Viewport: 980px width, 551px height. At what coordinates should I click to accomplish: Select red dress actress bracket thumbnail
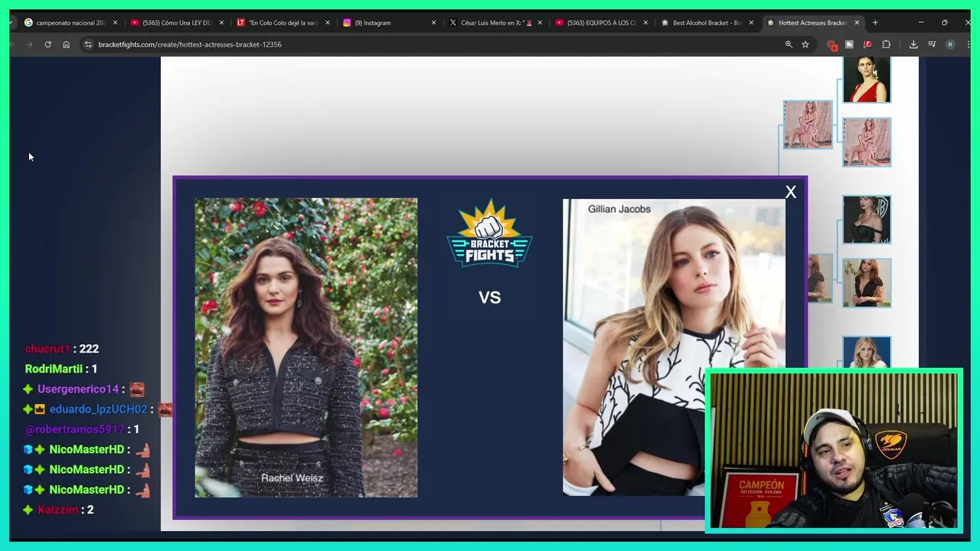point(867,80)
